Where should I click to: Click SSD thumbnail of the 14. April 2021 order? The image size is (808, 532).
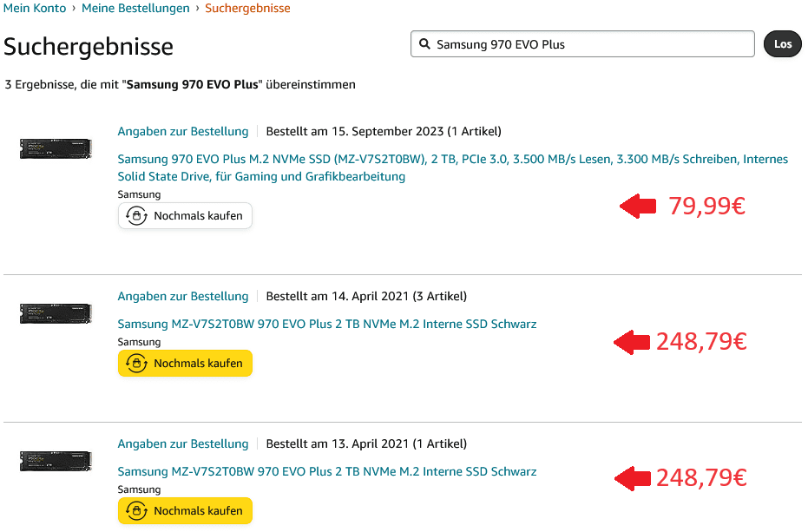click(x=56, y=313)
